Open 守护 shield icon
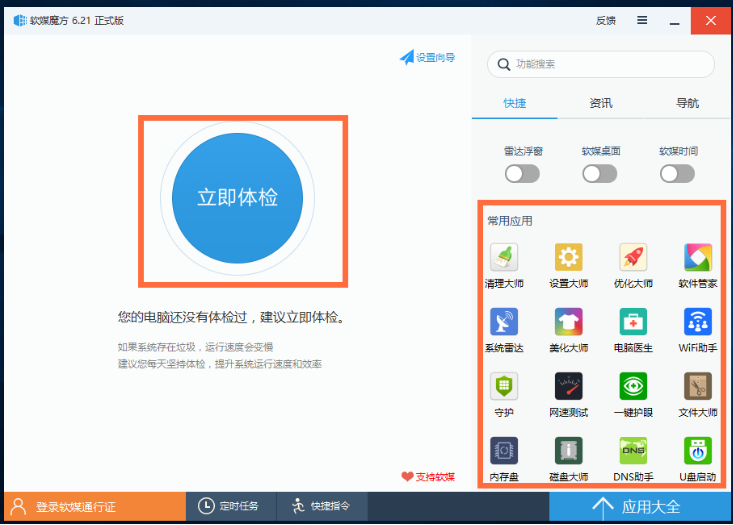 pyautogui.click(x=504, y=386)
